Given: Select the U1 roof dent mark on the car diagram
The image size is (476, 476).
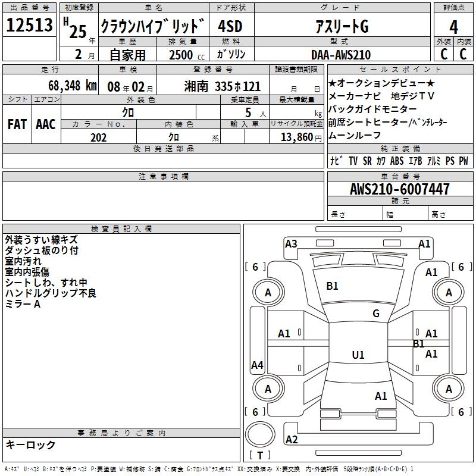Looking at the screenshot, I should (x=358, y=355).
